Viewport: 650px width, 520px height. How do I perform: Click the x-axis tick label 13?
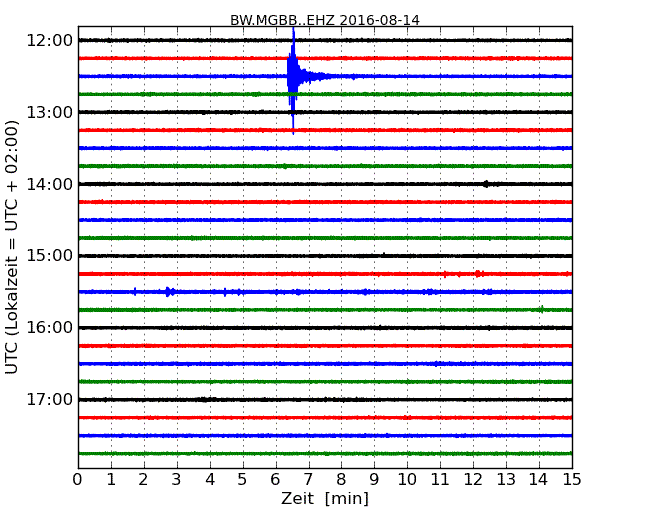coord(506,480)
